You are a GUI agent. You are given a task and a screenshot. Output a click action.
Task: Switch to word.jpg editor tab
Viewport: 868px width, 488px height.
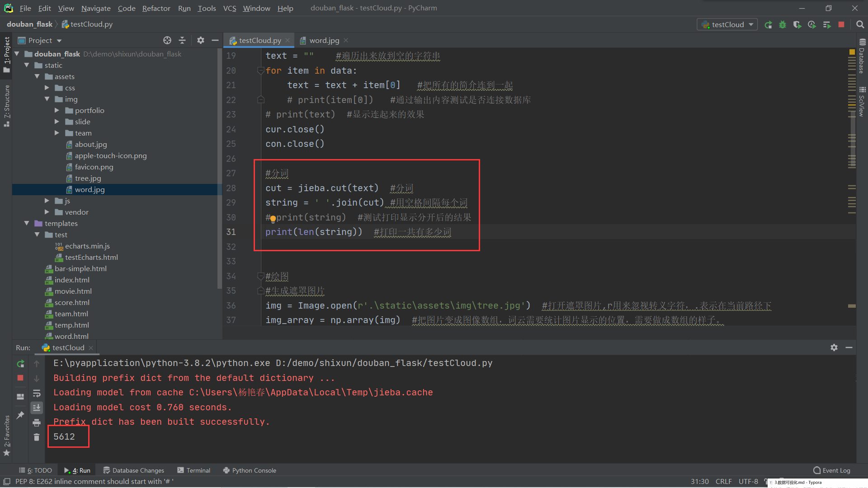tap(324, 40)
